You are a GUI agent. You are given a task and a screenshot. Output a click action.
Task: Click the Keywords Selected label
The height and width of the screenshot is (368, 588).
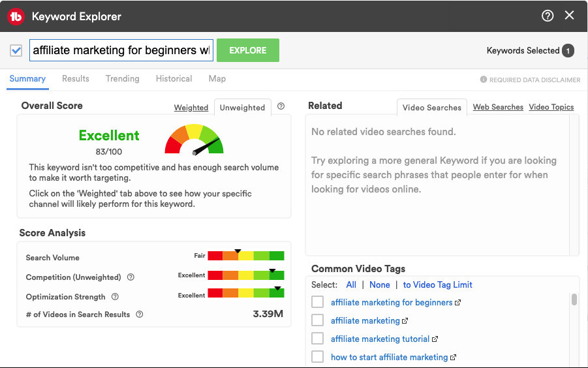coord(523,51)
